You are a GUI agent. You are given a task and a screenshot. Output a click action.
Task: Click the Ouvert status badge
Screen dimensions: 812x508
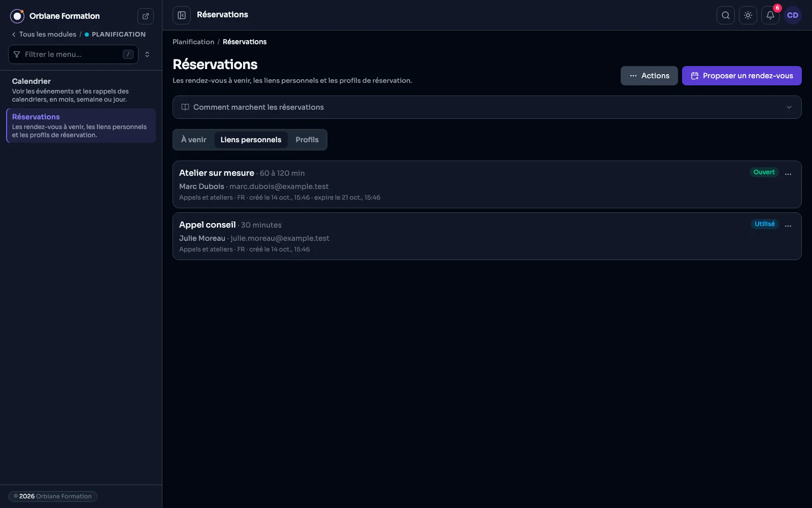point(764,172)
